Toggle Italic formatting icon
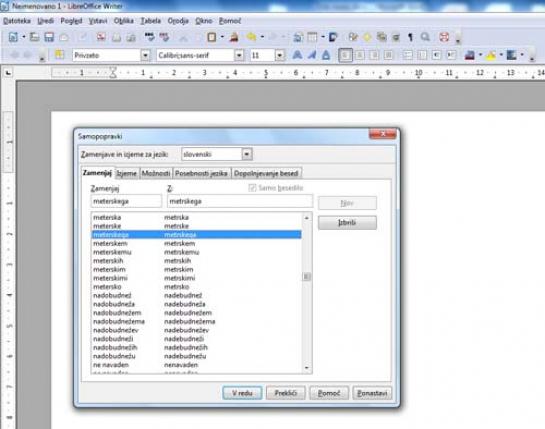This screenshot has height=429, width=545. (312, 55)
